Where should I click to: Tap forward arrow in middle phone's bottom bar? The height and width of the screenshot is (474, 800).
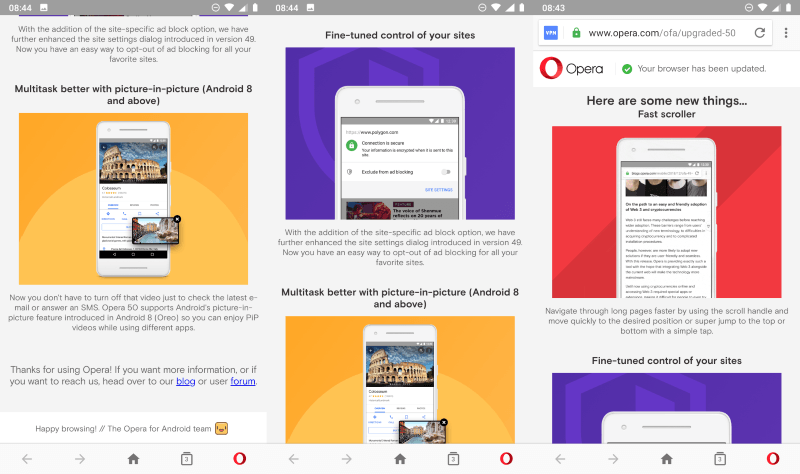pos(347,459)
